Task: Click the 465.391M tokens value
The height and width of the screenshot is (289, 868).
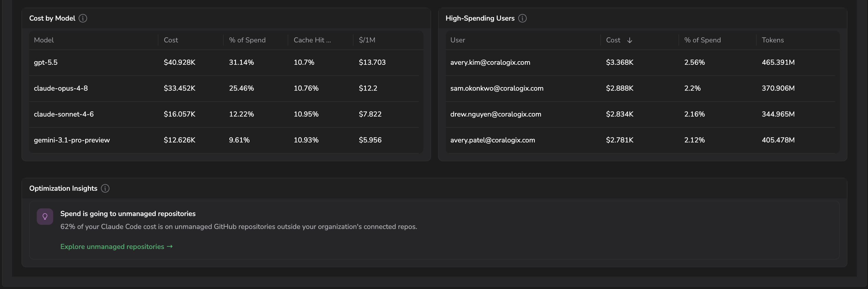Action: click(x=778, y=62)
